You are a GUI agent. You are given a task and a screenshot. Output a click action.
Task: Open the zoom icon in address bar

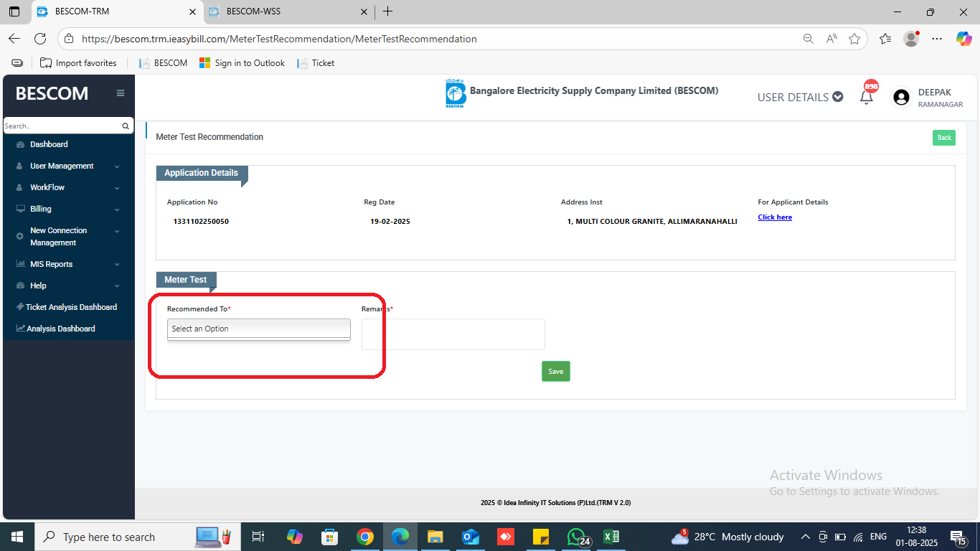pos(809,39)
